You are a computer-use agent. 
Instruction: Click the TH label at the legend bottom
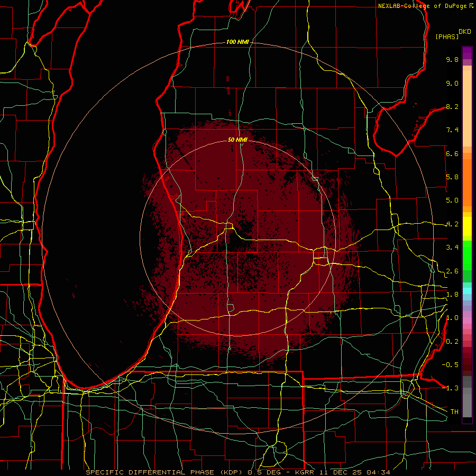(x=454, y=412)
